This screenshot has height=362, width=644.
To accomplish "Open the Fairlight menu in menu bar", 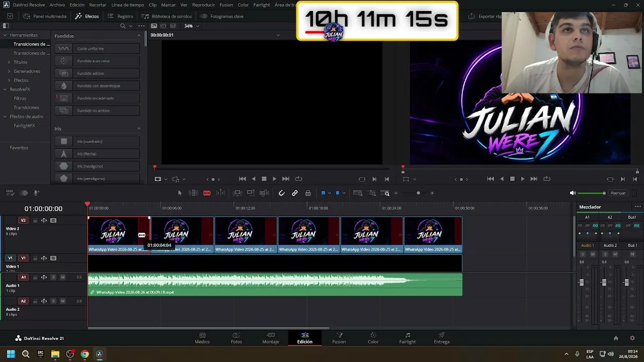I will click(262, 5).
